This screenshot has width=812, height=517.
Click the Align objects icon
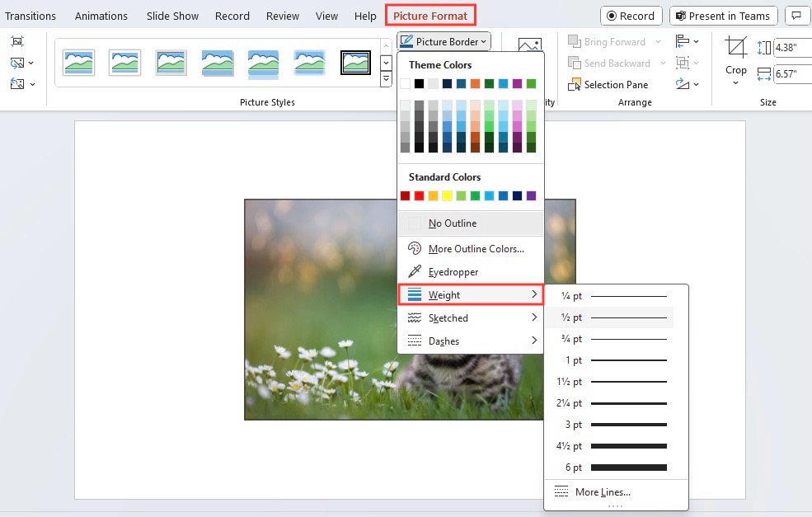[687, 41]
